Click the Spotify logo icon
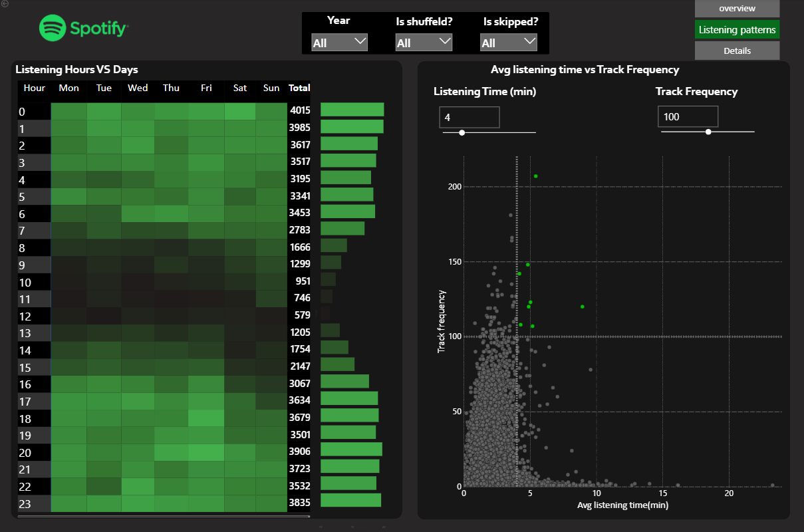 coord(53,29)
